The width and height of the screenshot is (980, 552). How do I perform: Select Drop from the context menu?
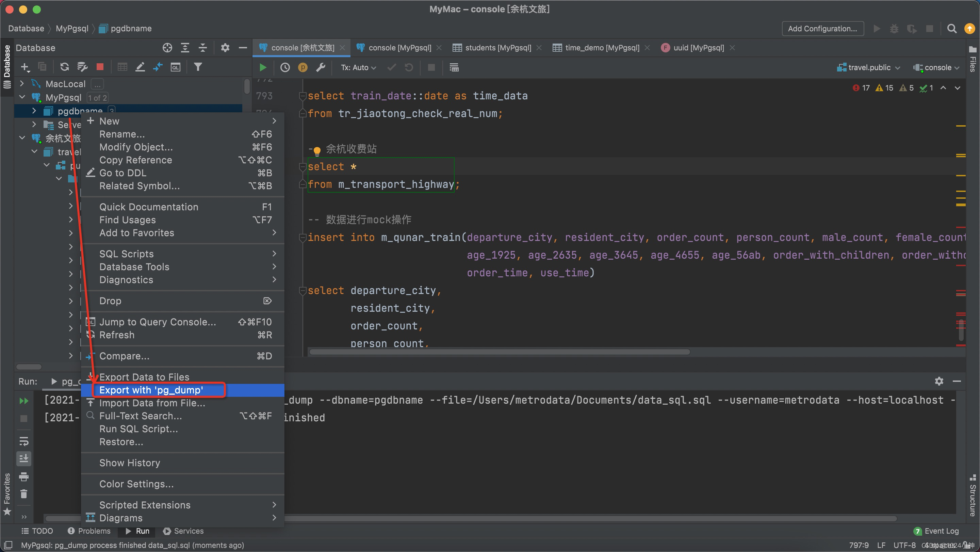(183, 301)
